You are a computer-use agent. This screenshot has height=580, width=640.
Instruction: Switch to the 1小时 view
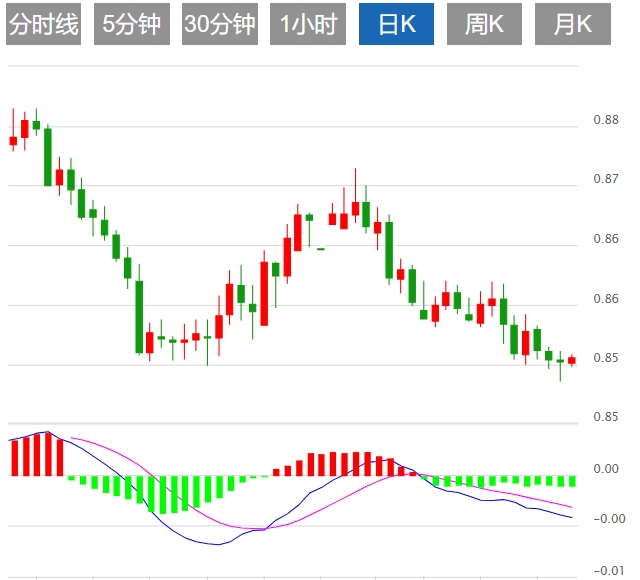click(x=307, y=25)
